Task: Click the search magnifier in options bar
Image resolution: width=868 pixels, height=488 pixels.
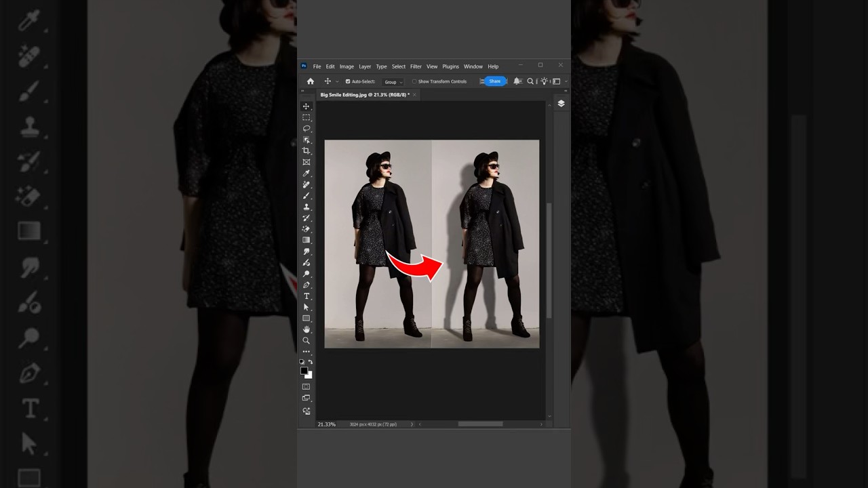Action: 530,81
